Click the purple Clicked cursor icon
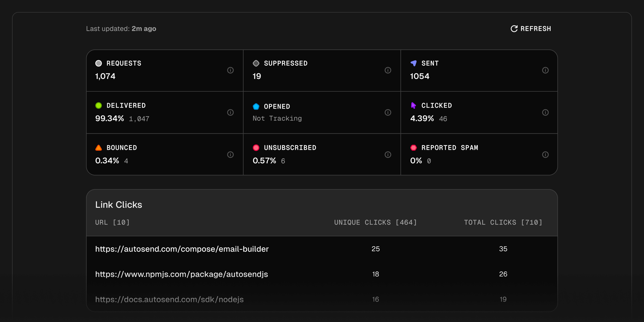 click(x=413, y=105)
